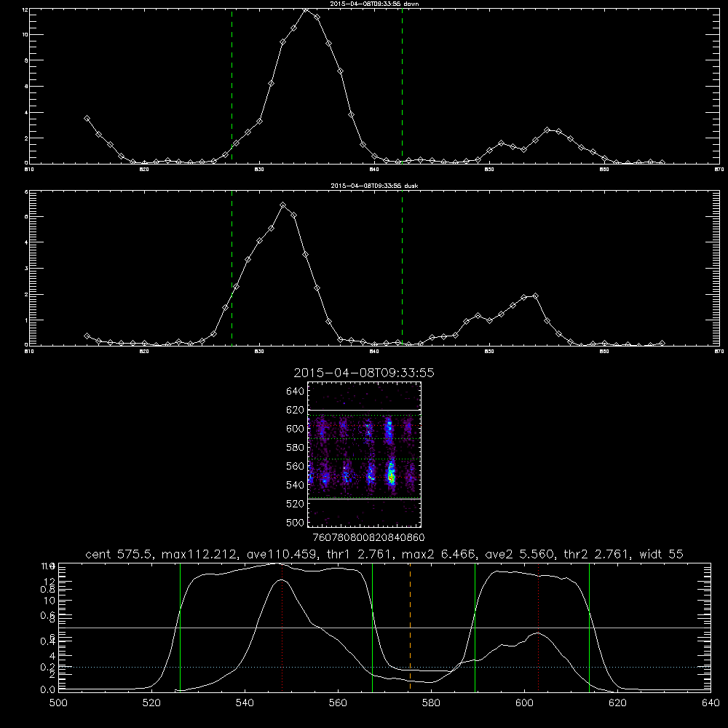Select the 'widt 55' width text
Screen dimensions: 728x728
pos(661,554)
